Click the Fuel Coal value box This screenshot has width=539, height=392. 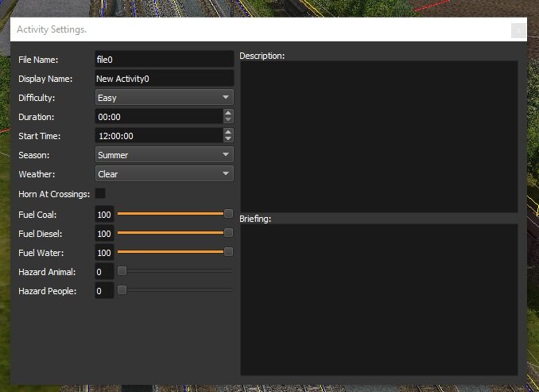coord(104,215)
